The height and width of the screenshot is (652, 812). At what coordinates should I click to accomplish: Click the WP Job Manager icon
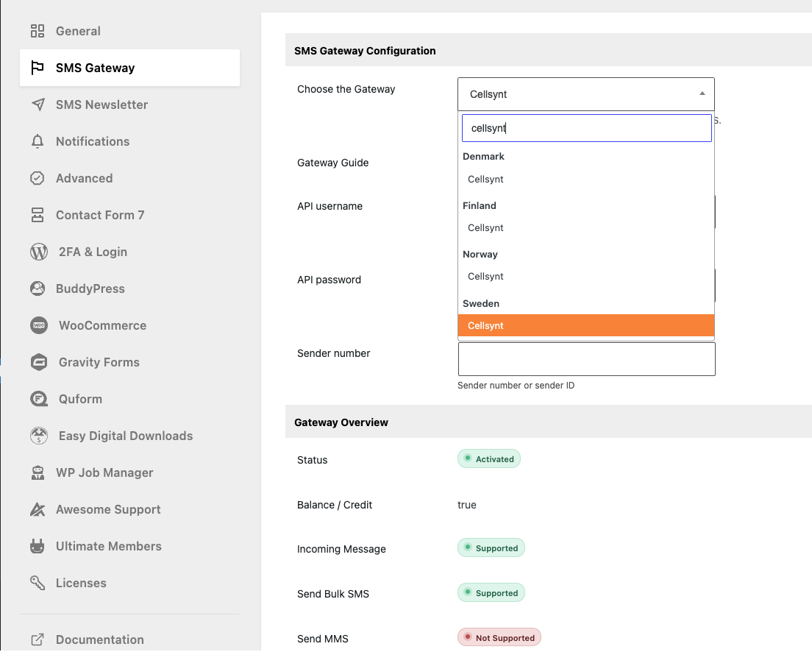[38, 472]
